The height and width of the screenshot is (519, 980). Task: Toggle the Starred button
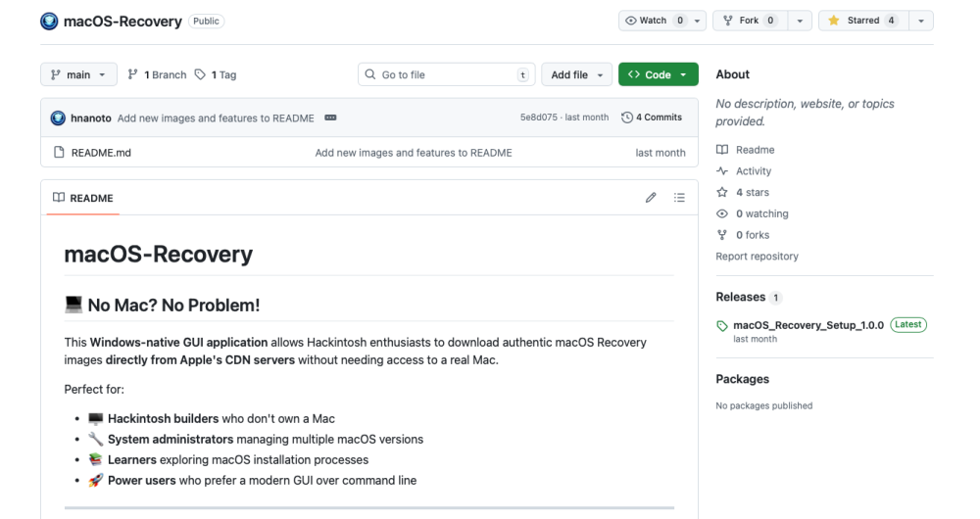click(x=863, y=21)
